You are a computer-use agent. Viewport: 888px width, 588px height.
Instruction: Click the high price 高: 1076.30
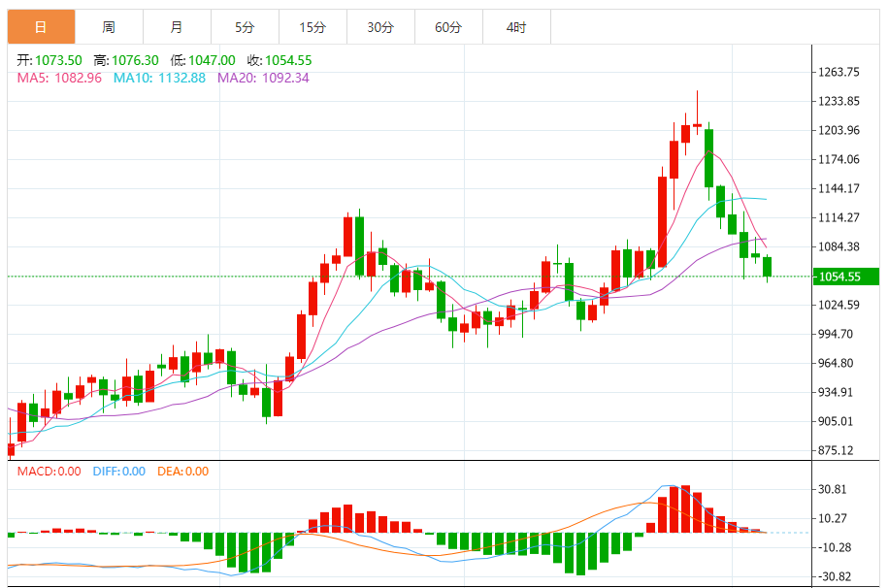point(126,60)
